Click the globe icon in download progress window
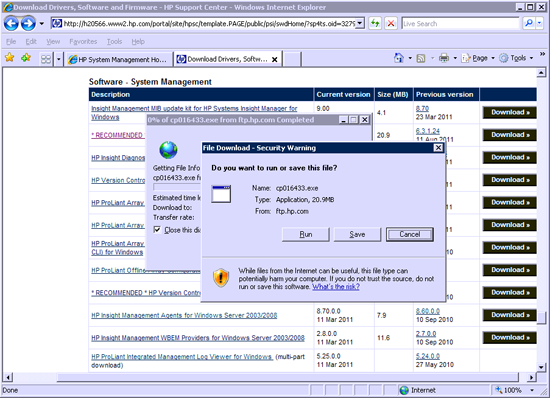 point(168,150)
